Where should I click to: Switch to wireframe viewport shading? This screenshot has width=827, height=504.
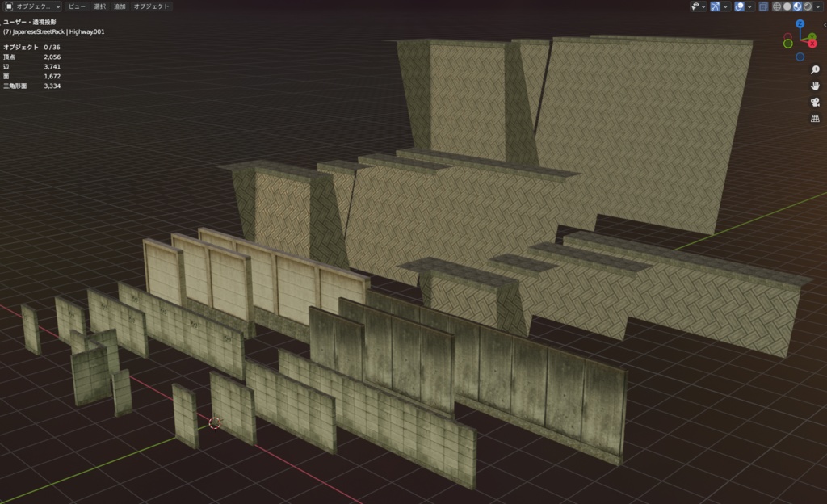(x=777, y=6)
